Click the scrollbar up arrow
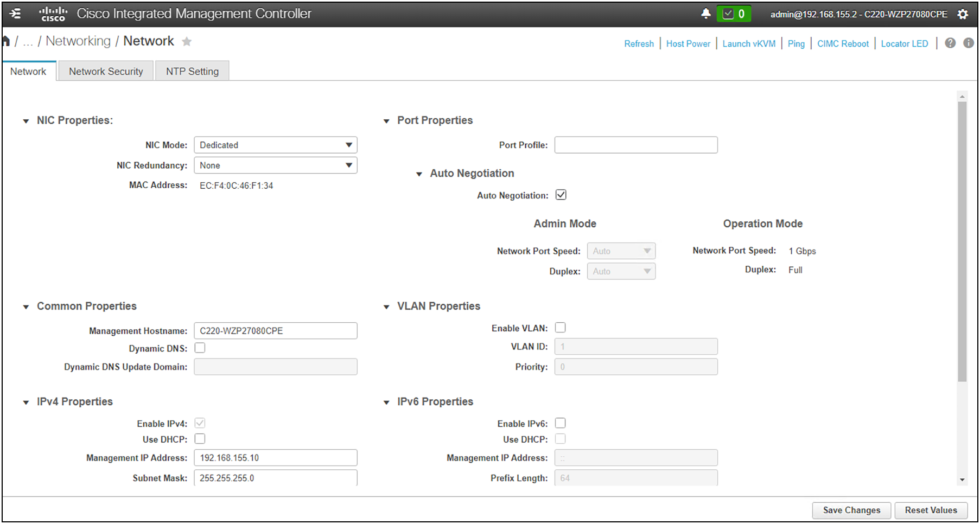Screen dimensions: 980x524 click(962, 97)
